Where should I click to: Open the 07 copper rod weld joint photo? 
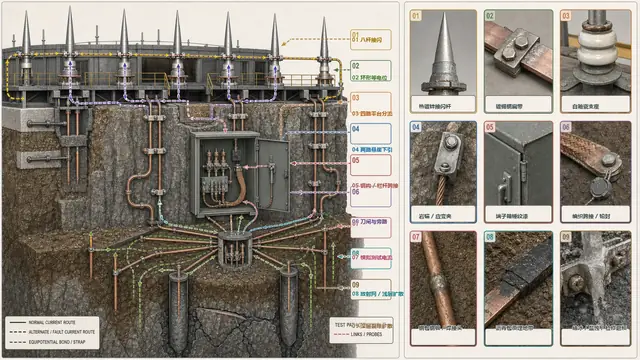tap(443, 280)
